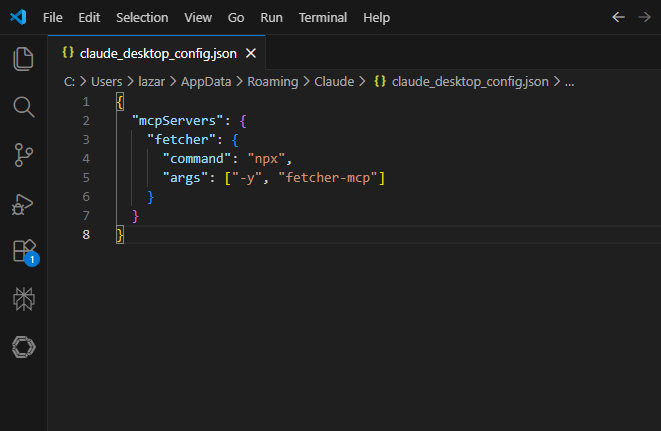
Task: Click the pink closing brace on line 7
Action: point(135,216)
